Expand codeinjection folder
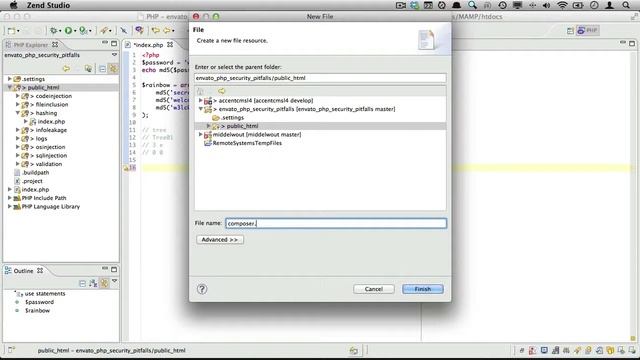640x360 pixels. [x=18, y=96]
